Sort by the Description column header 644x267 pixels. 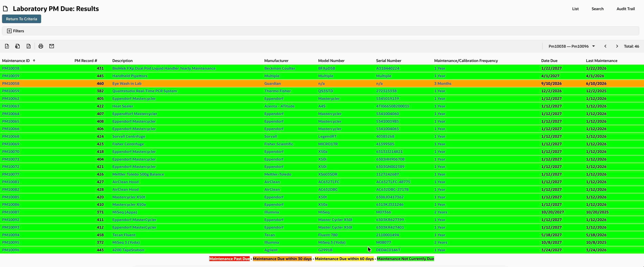[123, 61]
